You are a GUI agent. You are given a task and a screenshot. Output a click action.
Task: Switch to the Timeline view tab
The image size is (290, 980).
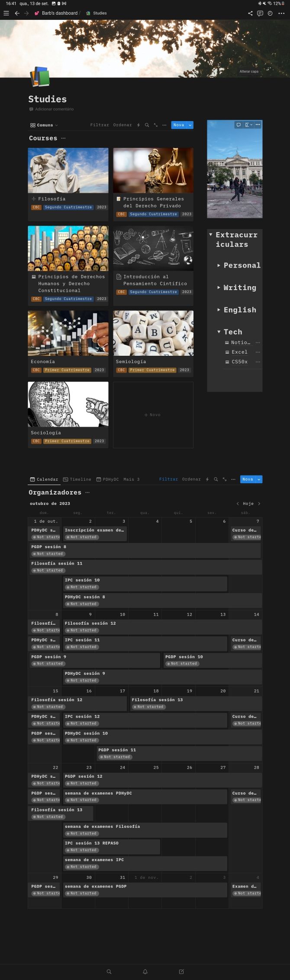[x=77, y=479]
